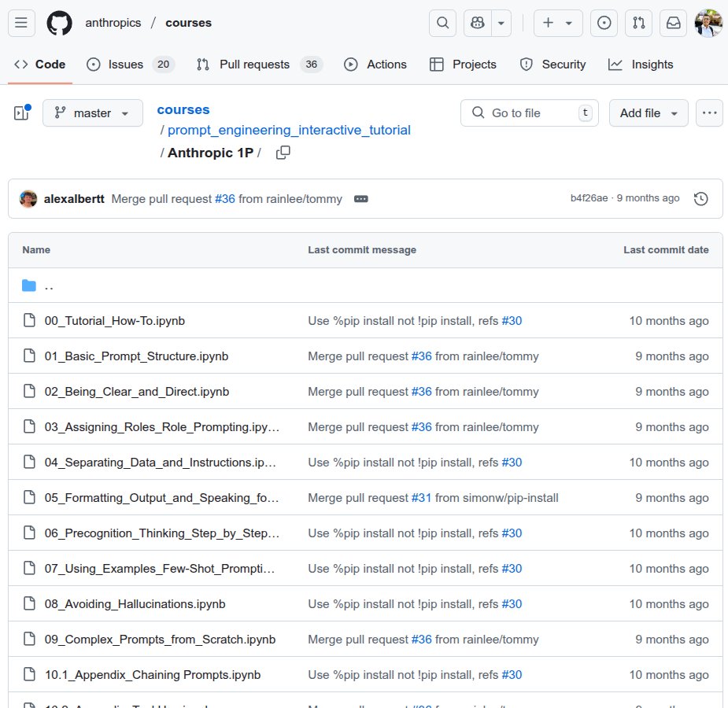Open the hamburger navigation menu
Screen dimensions: 728x708
pos(21,23)
